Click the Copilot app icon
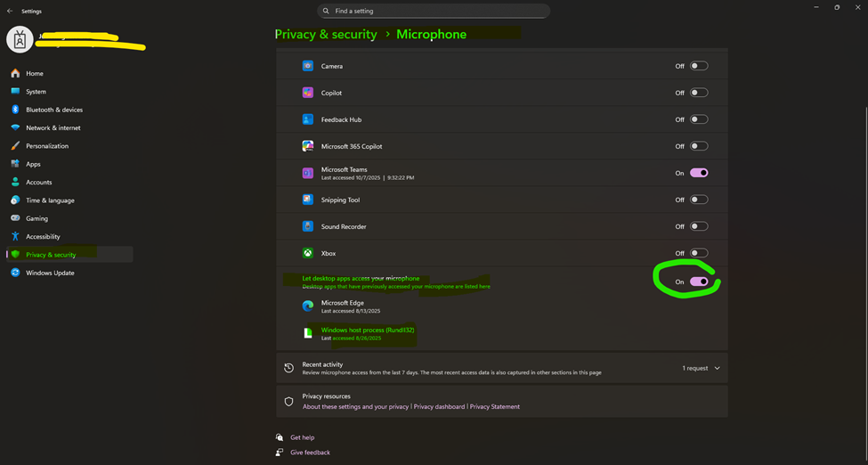This screenshot has height=465, width=868. coord(307,93)
